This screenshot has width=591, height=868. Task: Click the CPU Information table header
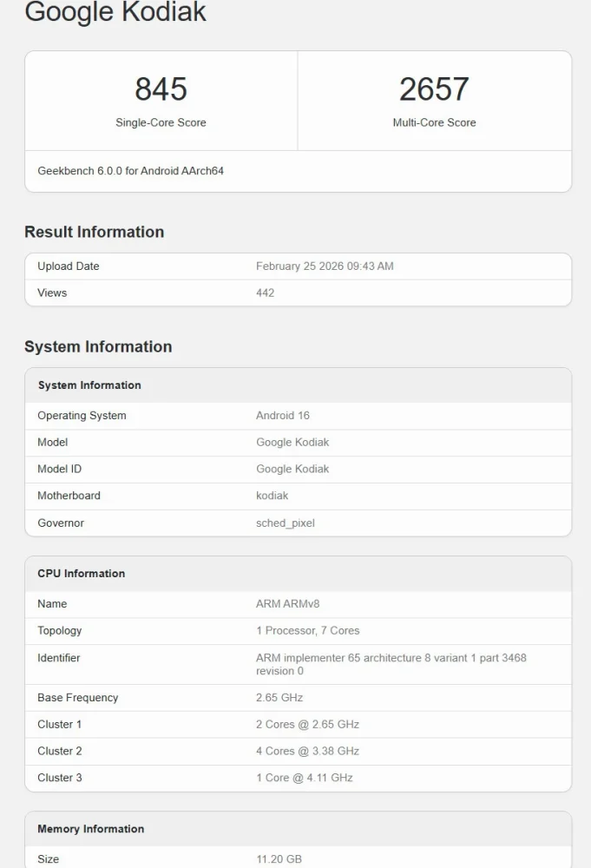point(81,574)
